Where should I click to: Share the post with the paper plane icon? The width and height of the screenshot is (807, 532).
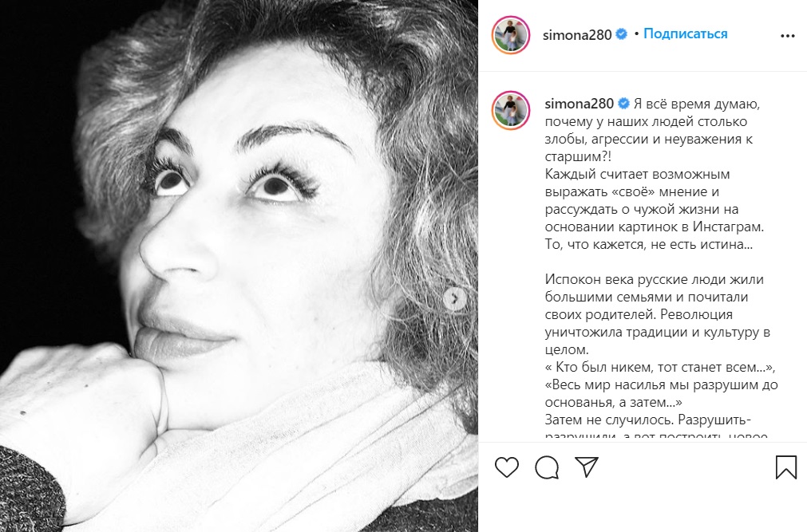587,467
